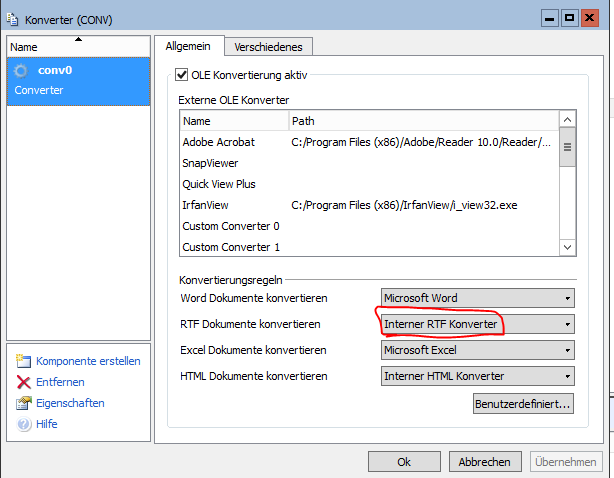The width and height of the screenshot is (614, 478).
Task: Open the Benutzerdefiniert... dialog button
Action: (x=523, y=404)
